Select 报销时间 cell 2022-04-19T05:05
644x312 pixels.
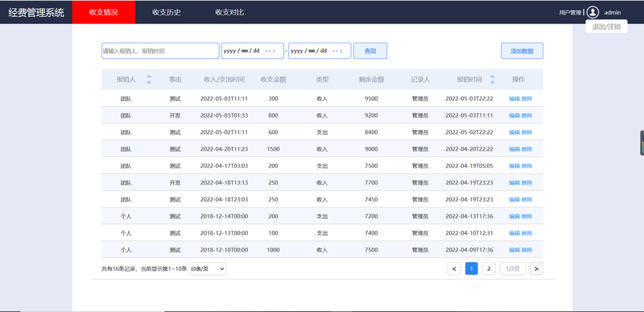(469, 166)
